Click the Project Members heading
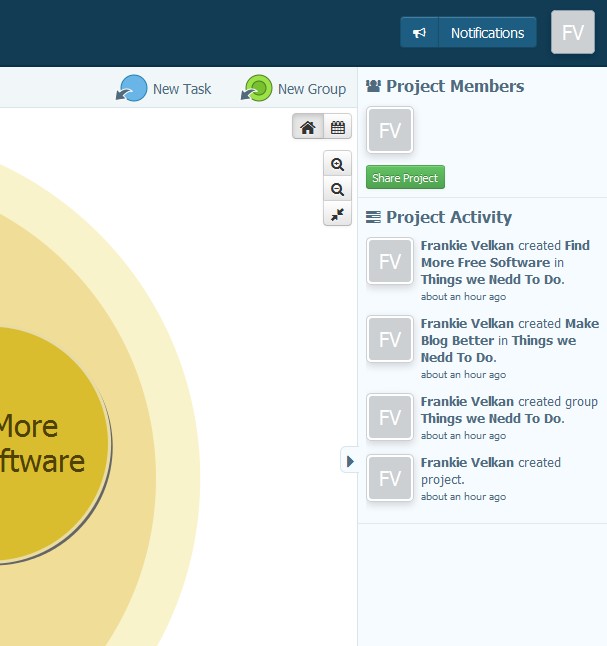The width and height of the screenshot is (607, 646). point(455,87)
